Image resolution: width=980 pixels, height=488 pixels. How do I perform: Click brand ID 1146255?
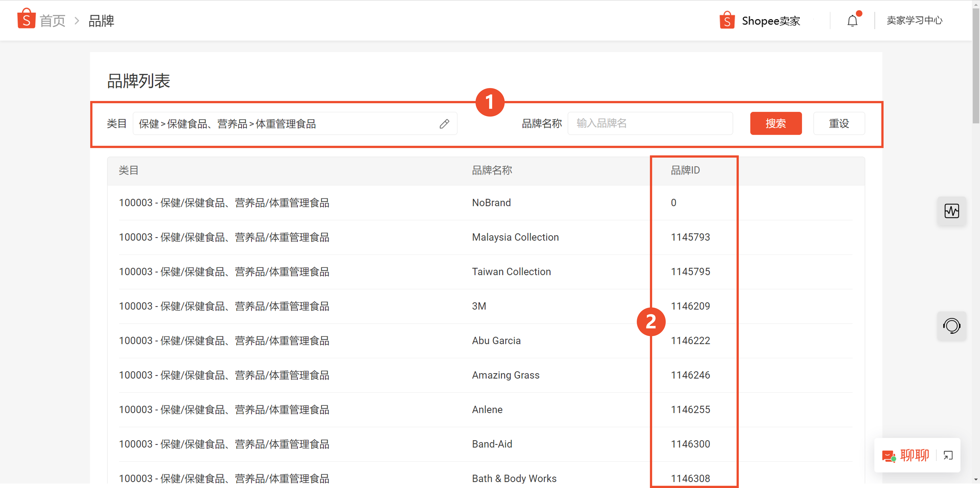[690, 410]
